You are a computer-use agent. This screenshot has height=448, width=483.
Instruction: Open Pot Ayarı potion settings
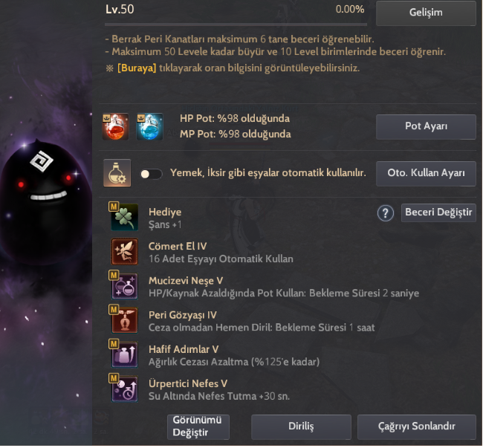[426, 126]
